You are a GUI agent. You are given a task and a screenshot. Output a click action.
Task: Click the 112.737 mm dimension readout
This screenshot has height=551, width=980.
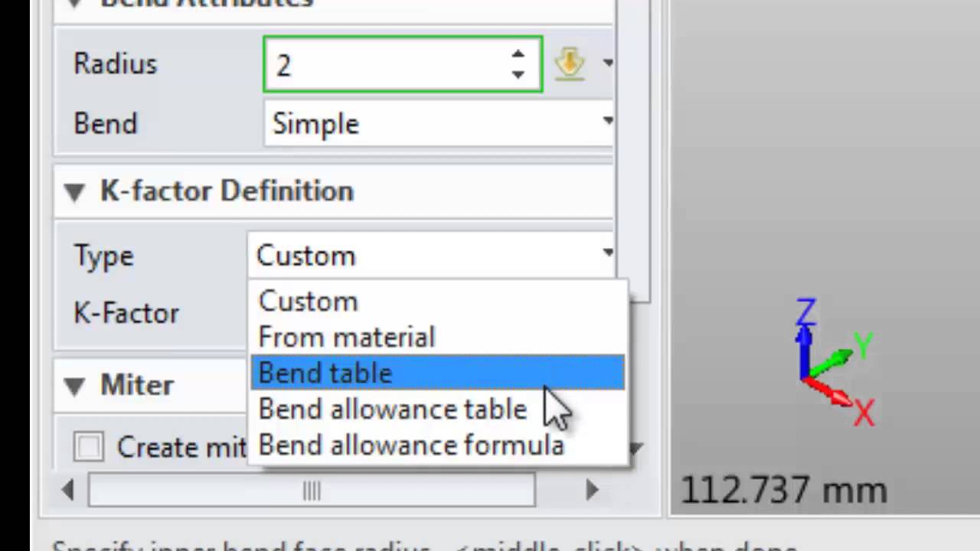pos(782,491)
